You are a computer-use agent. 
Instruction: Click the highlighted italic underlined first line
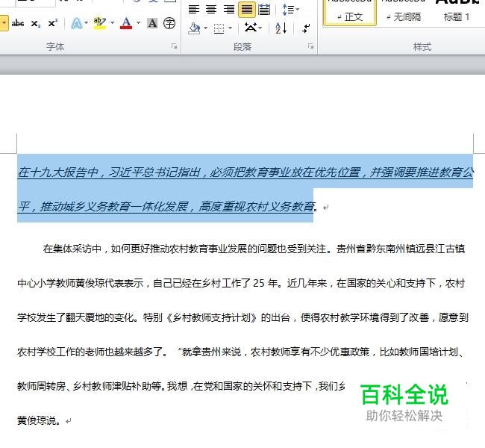[x=245, y=172]
